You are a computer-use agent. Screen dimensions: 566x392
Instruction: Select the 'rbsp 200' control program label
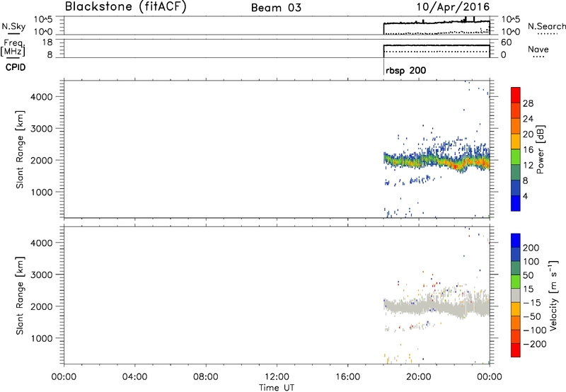pyautogui.click(x=405, y=70)
